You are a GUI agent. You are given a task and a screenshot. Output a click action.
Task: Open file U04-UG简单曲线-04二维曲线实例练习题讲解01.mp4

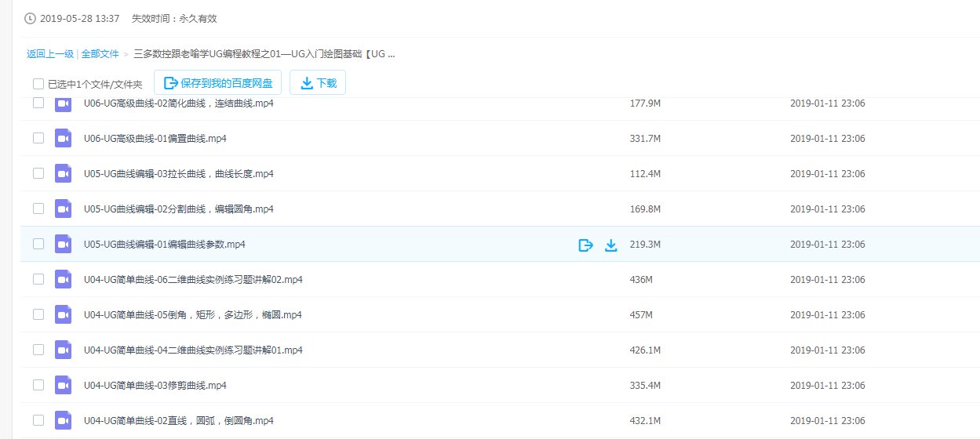point(193,350)
